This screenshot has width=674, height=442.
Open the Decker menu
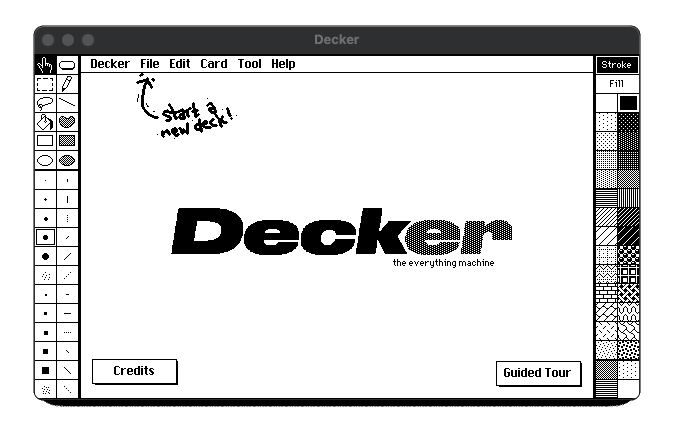pyautogui.click(x=110, y=64)
